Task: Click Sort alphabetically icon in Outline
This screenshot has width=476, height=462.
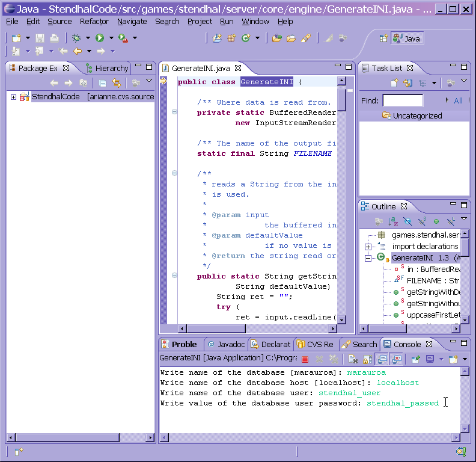Action: point(392,221)
